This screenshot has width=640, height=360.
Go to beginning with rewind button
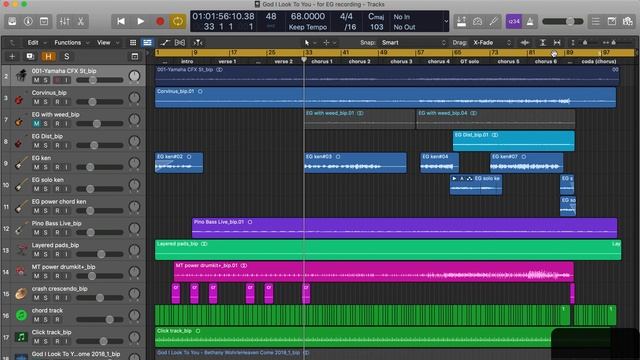pyautogui.click(x=121, y=21)
